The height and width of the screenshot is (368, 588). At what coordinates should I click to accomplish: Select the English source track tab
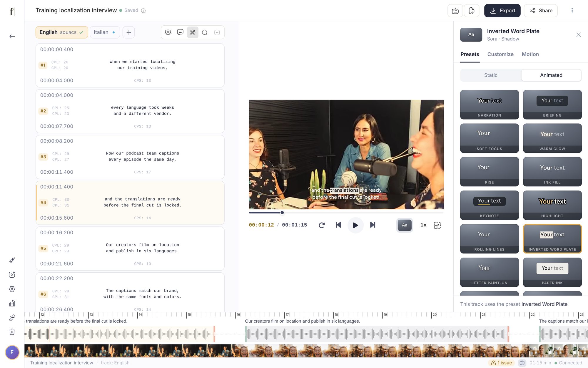pos(62,32)
